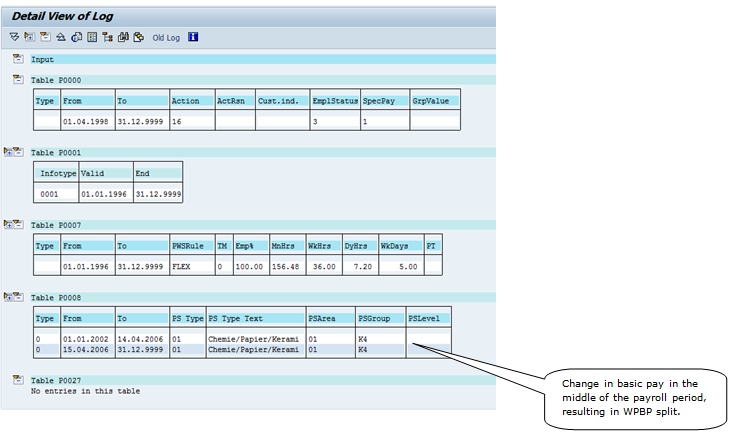Click the table layout icon in toolbar
The image size is (734, 433).
(92, 37)
